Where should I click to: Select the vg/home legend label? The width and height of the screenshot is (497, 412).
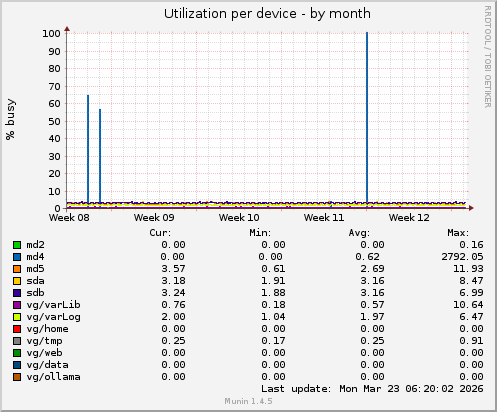[47, 329]
